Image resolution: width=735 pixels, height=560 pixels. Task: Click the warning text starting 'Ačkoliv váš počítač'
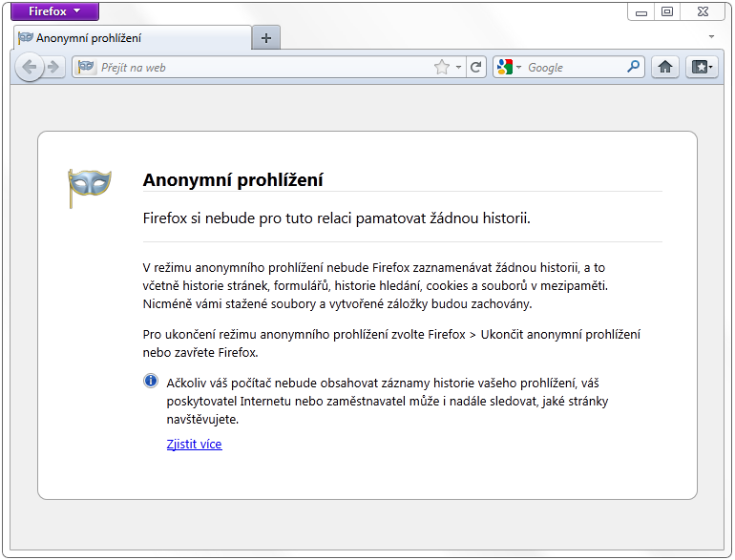click(388, 401)
